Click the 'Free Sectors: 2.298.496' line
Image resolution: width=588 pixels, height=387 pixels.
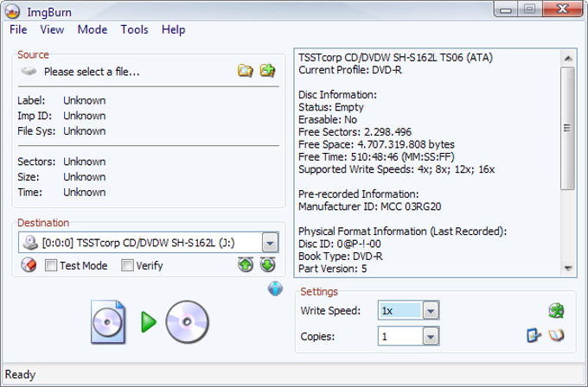point(355,132)
